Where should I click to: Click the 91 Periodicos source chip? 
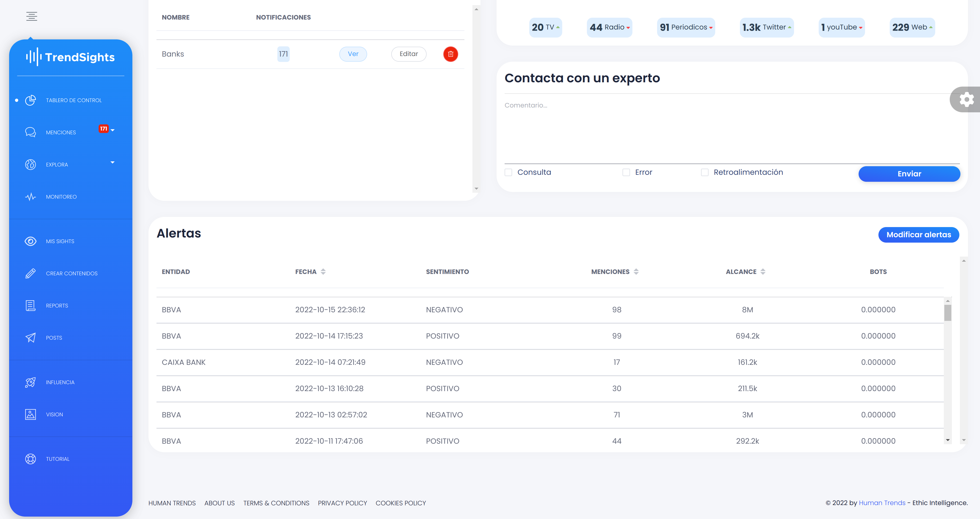coord(686,27)
